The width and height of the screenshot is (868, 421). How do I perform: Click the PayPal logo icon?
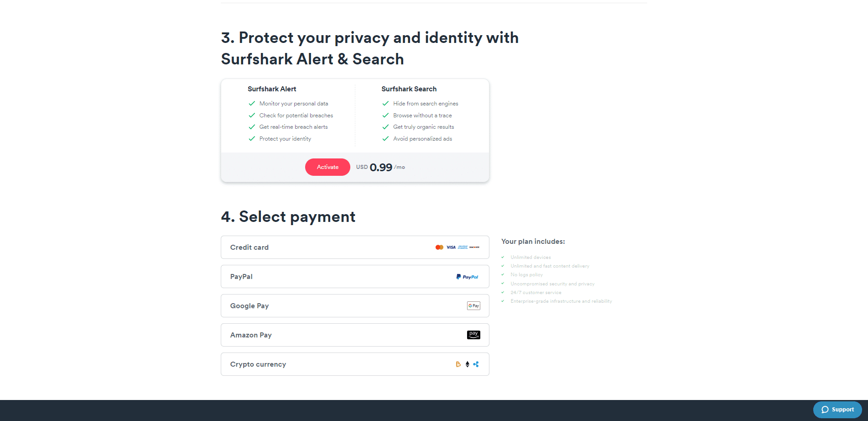[467, 277]
